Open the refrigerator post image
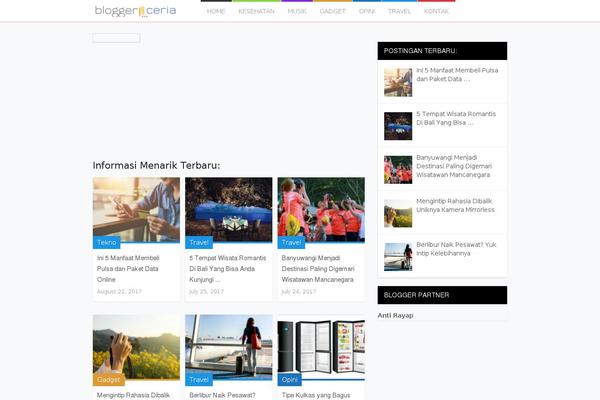This screenshot has width=600, height=400. (x=321, y=347)
